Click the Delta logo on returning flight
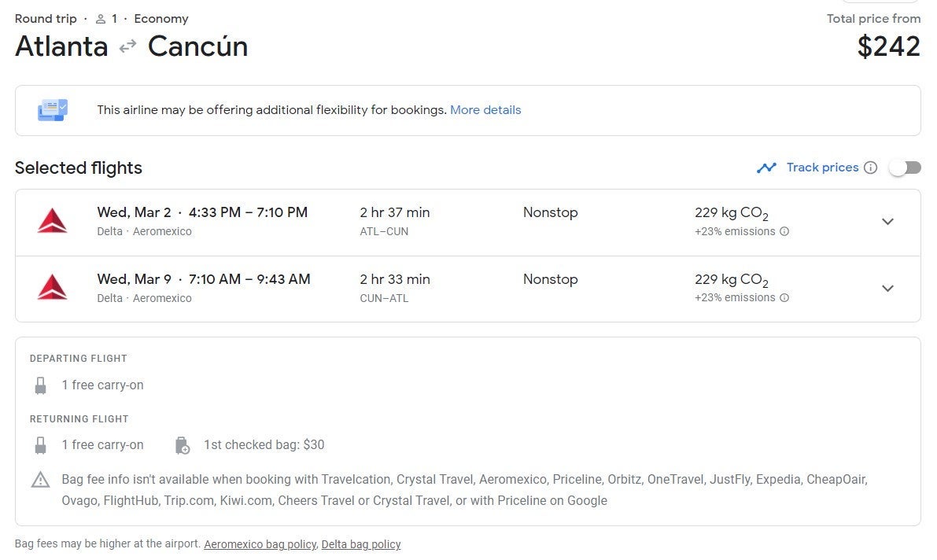 pos(52,288)
